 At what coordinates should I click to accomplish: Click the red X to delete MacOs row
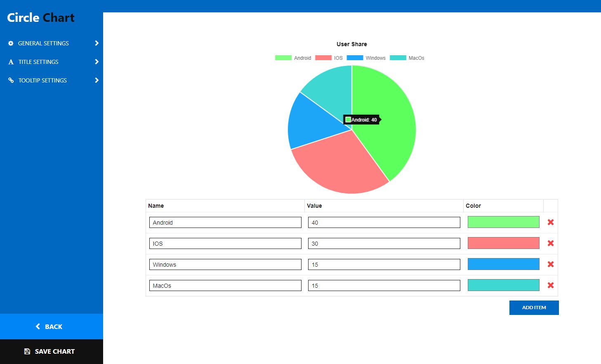550,285
